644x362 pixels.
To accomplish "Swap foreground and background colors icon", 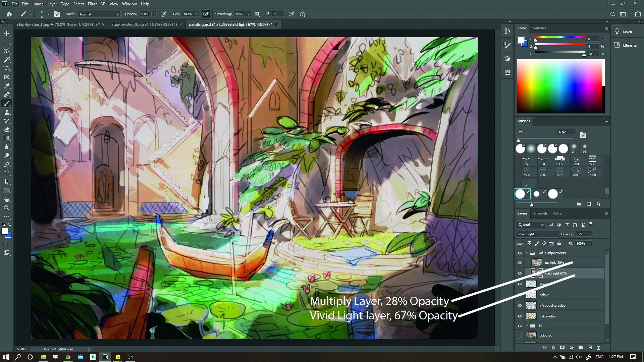I will (9, 225).
